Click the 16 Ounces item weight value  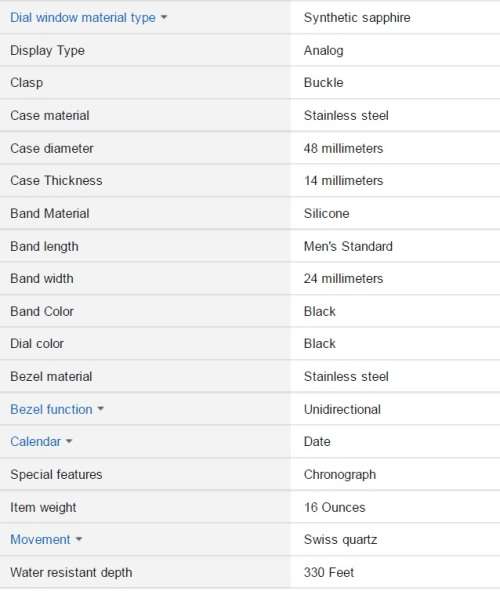(335, 507)
